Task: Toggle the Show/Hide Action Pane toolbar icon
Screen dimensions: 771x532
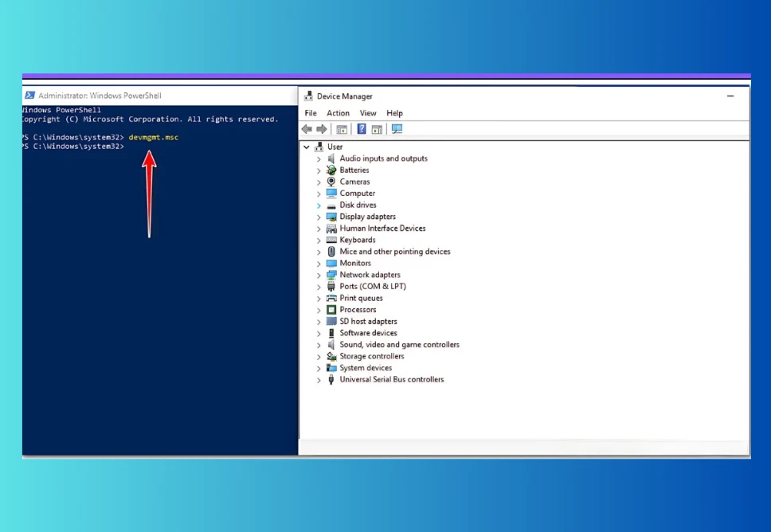Action: (378, 129)
